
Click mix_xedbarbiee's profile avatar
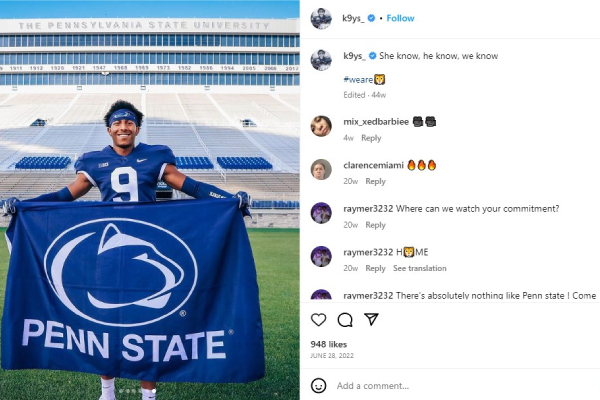[x=321, y=126]
